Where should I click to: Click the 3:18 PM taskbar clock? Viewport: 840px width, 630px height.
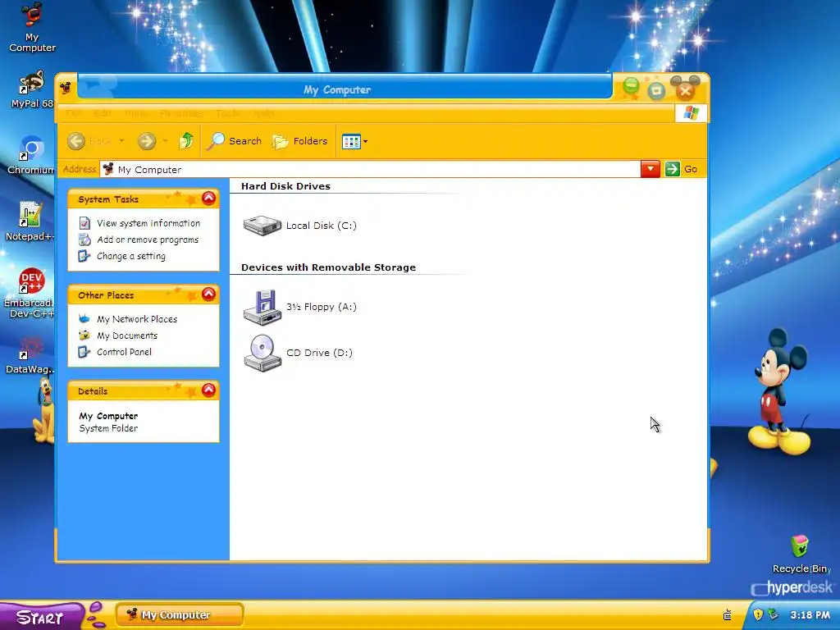[810, 615]
